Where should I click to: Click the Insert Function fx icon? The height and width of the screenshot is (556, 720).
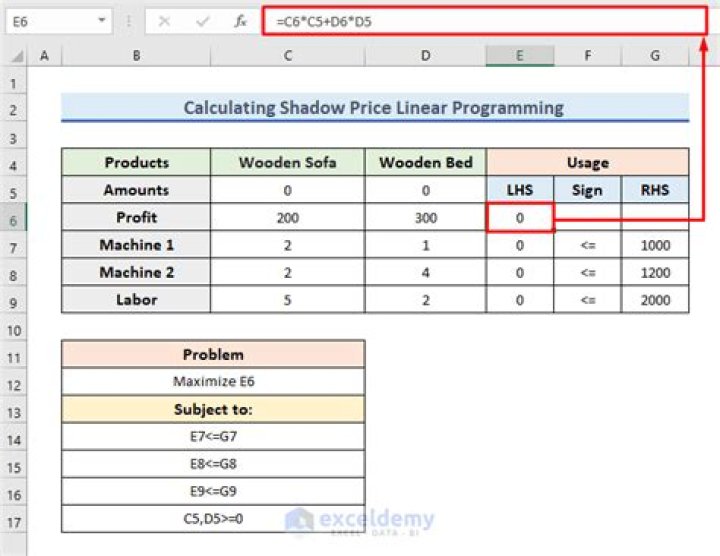pos(240,21)
